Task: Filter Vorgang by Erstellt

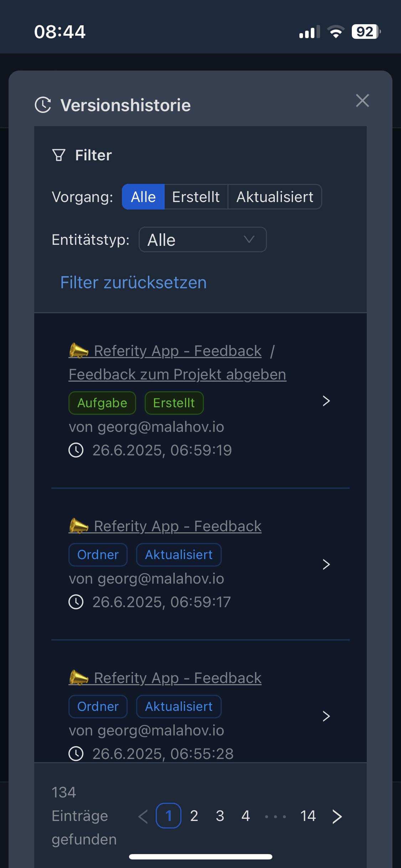Action: pyautogui.click(x=196, y=197)
